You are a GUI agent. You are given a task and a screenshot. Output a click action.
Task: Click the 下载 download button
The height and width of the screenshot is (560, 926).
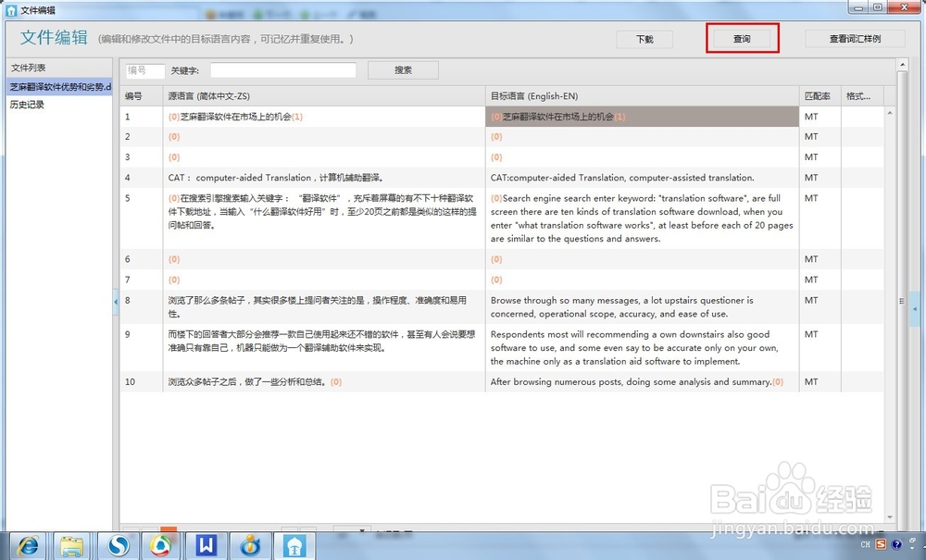tap(644, 39)
